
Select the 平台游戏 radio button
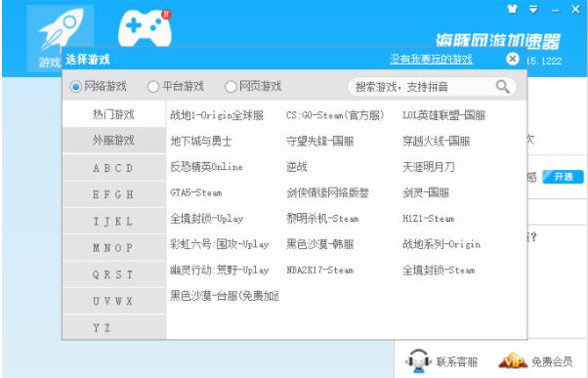(x=153, y=87)
